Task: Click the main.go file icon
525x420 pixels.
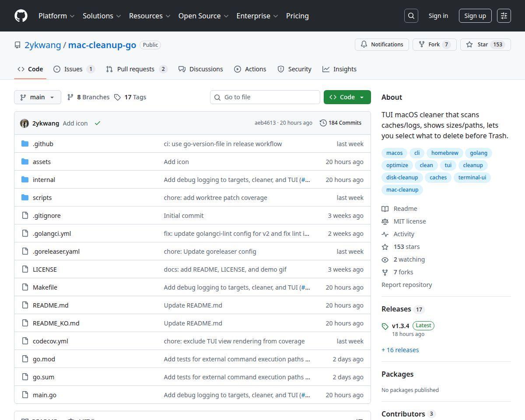Action: coord(25,395)
